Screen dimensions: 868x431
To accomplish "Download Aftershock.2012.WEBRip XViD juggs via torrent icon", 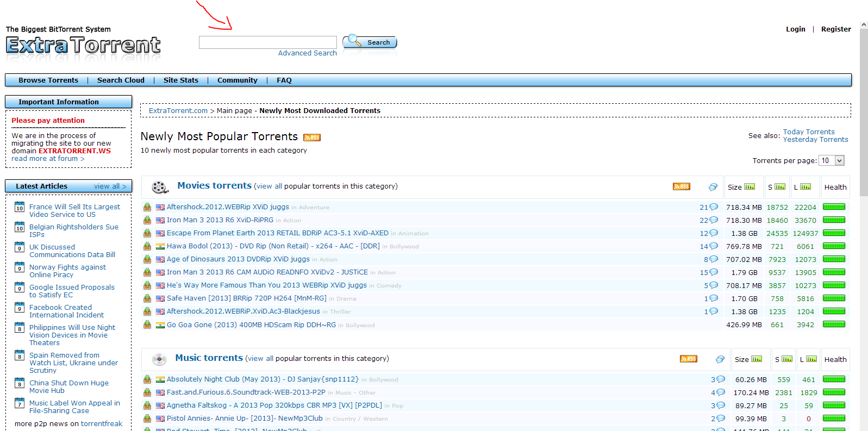I will [147, 207].
